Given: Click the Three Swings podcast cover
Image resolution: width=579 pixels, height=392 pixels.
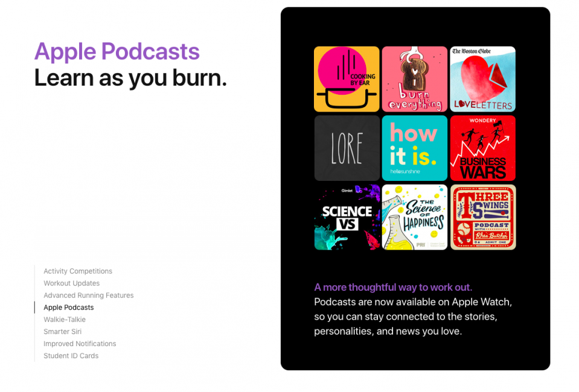Looking at the screenshot, I should [482, 217].
